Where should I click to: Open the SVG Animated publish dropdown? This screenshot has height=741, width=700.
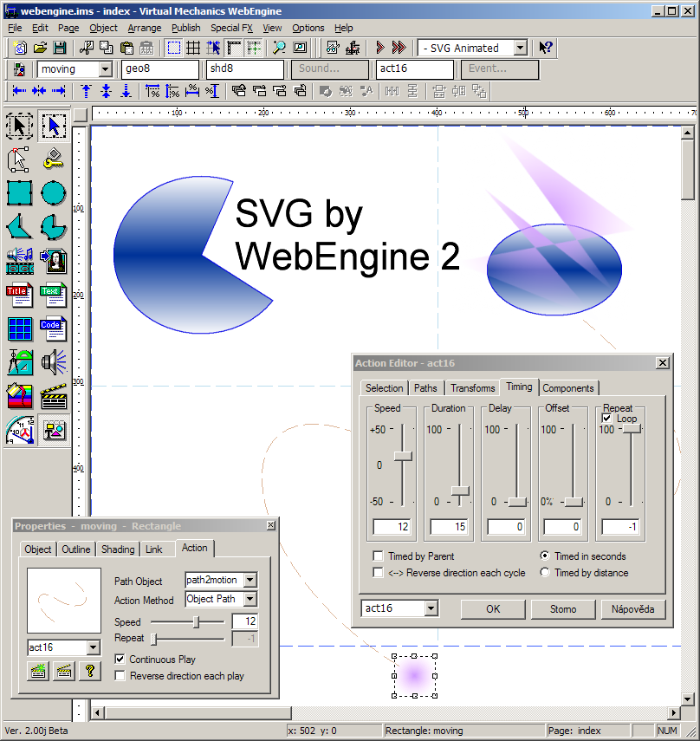(520, 48)
